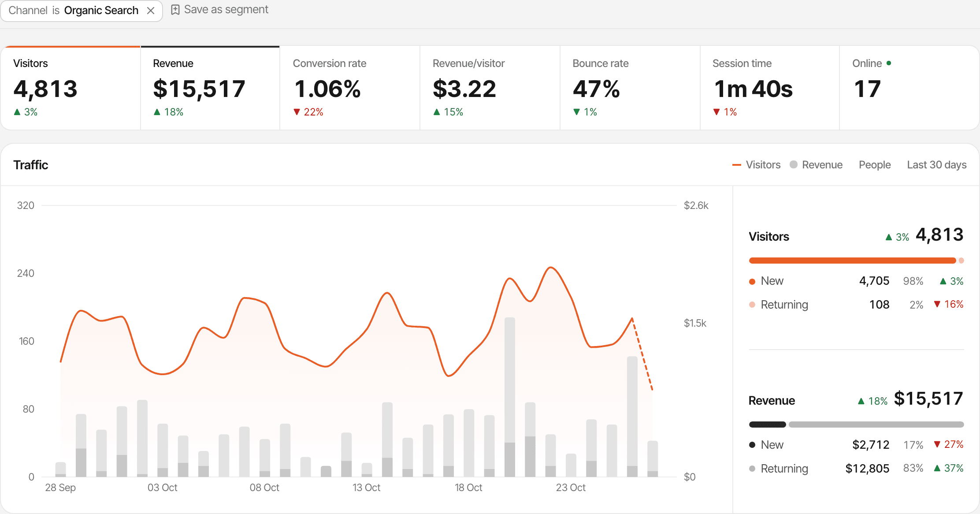Click the green Online status dot
This screenshot has height=514, width=980.
(x=889, y=63)
